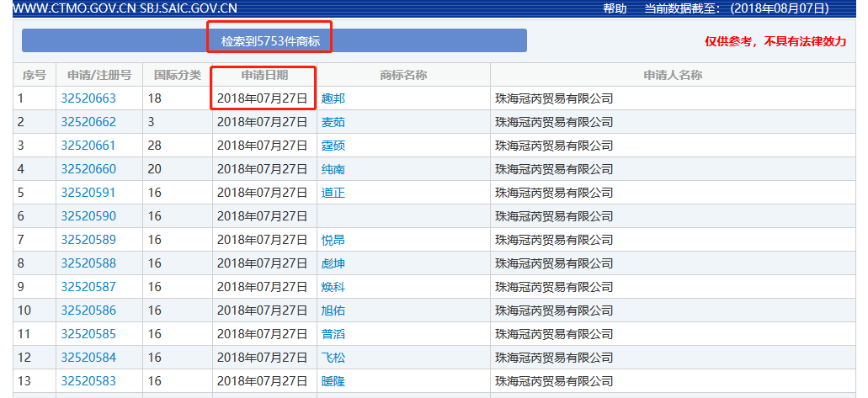Open registration number 32520591

(88, 193)
